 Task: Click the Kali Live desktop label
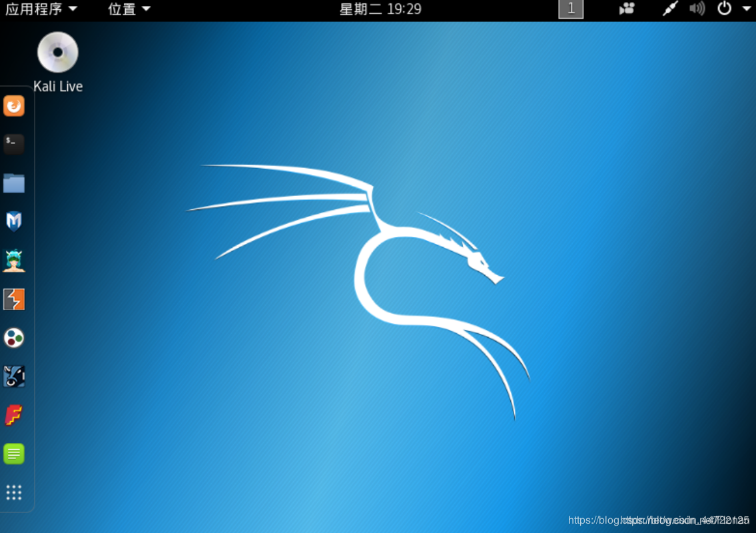click(x=58, y=87)
